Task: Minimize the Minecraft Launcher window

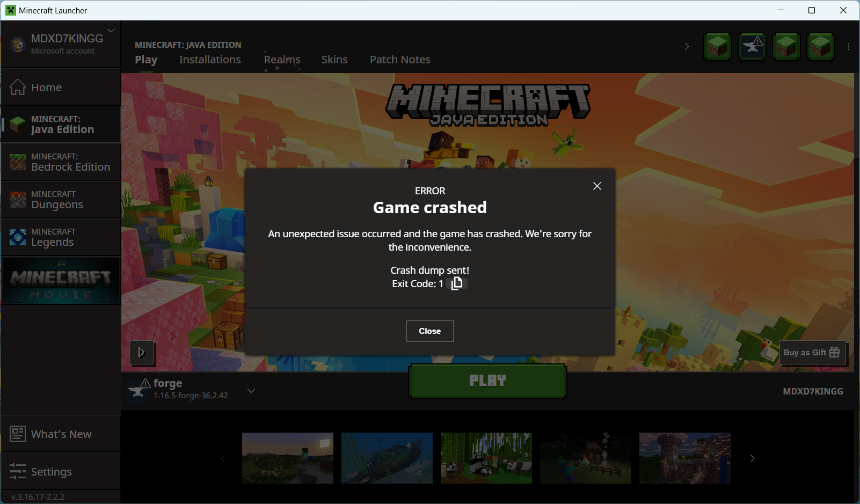Action: [781, 10]
